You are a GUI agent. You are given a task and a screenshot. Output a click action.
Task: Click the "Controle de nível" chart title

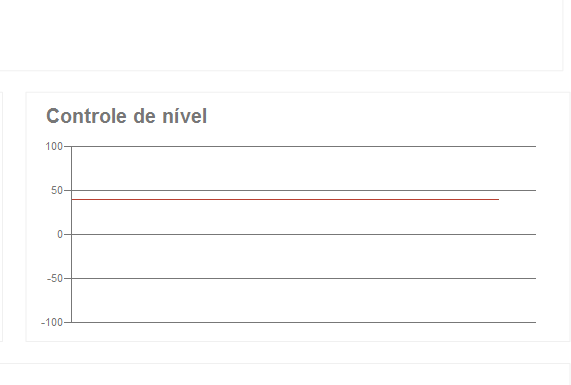click(126, 116)
